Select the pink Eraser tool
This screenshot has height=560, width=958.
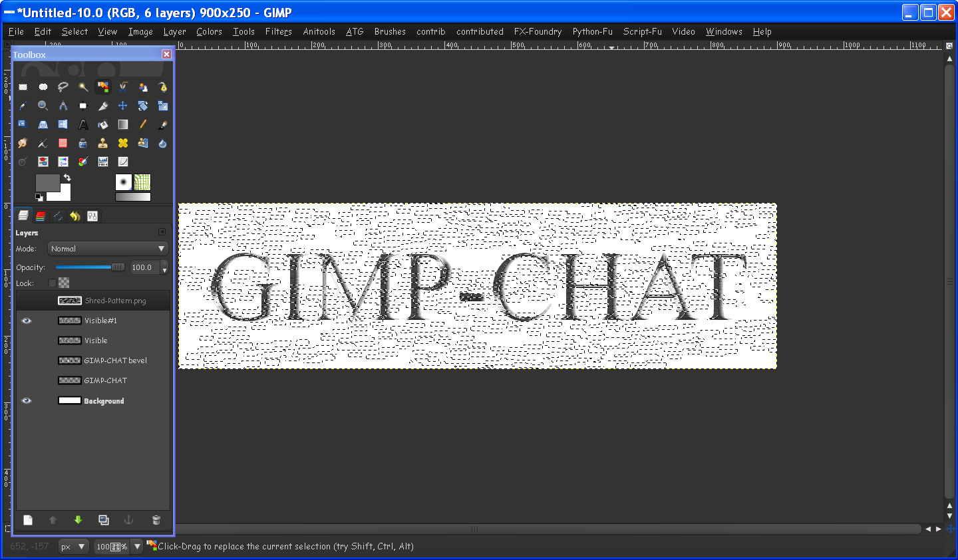(x=63, y=143)
